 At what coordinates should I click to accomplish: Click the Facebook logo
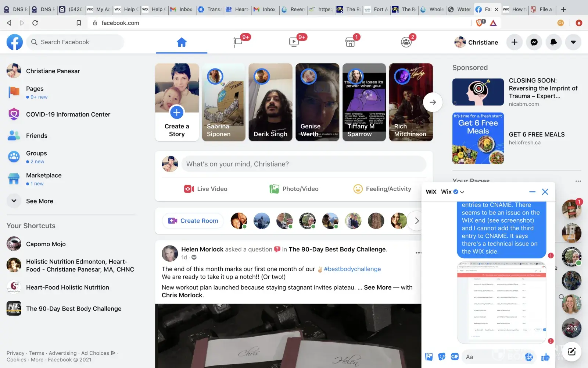click(x=15, y=42)
